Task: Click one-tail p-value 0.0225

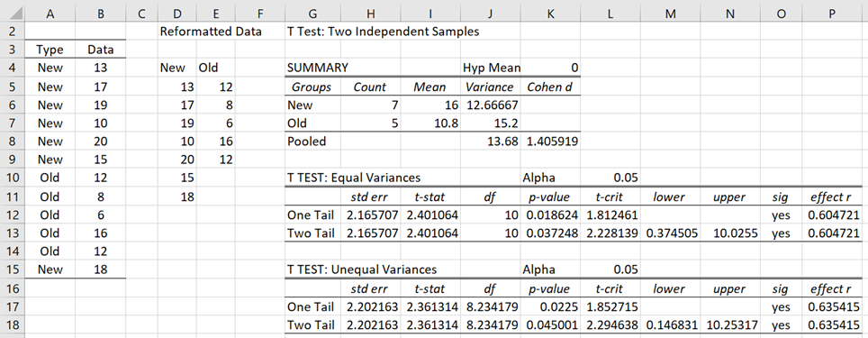Action: (550, 306)
